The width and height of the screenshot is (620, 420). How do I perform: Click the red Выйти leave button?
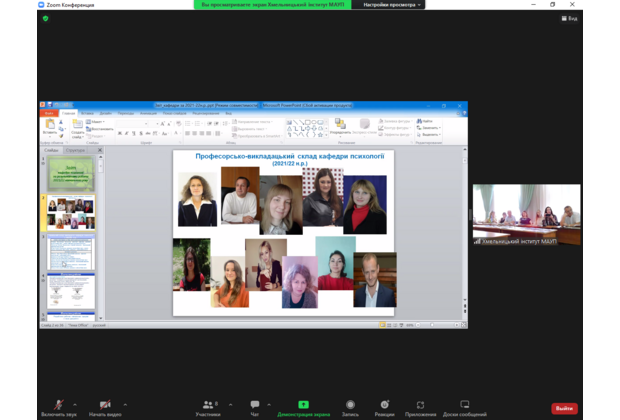tap(565, 408)
